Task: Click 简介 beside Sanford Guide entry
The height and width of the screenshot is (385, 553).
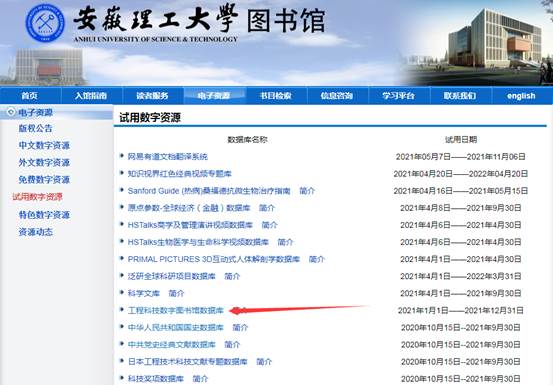Action: 307,191
